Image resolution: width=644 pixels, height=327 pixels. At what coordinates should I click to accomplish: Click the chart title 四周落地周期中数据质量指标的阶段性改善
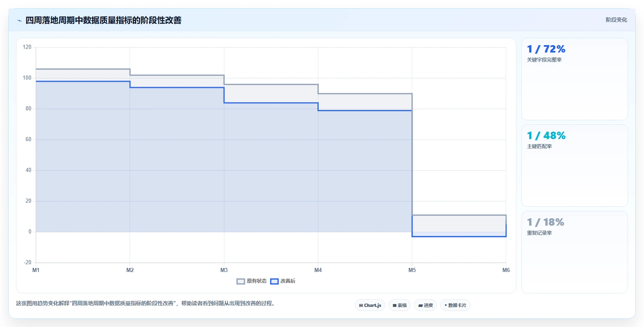point(103,21)
